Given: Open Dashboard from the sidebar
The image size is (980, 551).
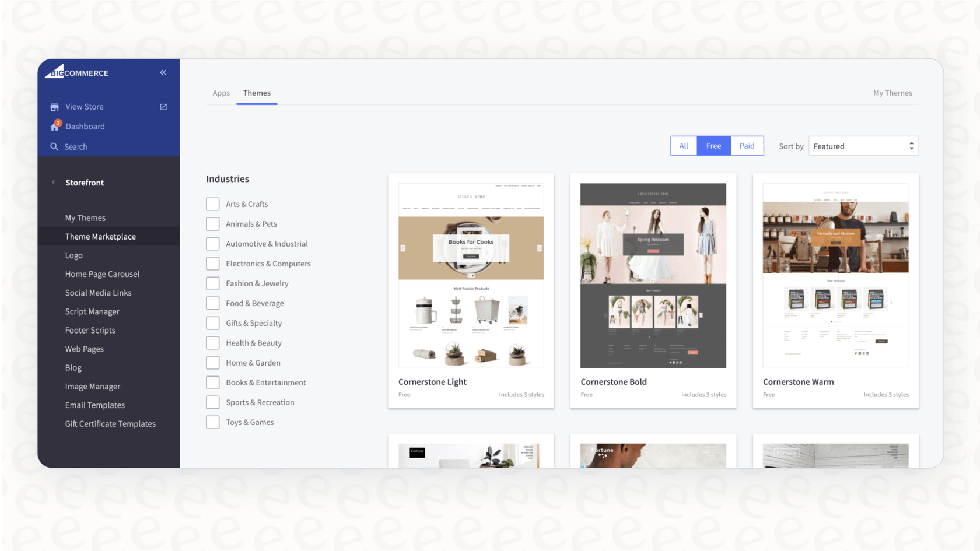Looking at the screenshot, I should (x=85, y=126).
